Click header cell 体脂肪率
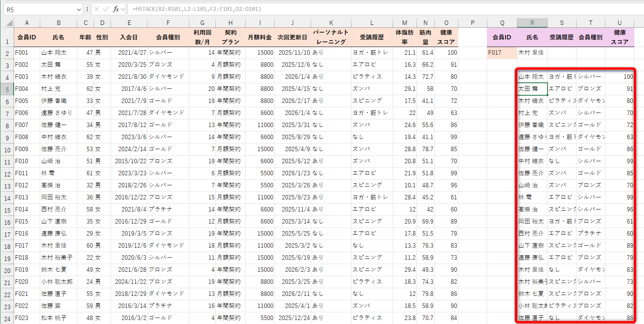 coord(404,37)
